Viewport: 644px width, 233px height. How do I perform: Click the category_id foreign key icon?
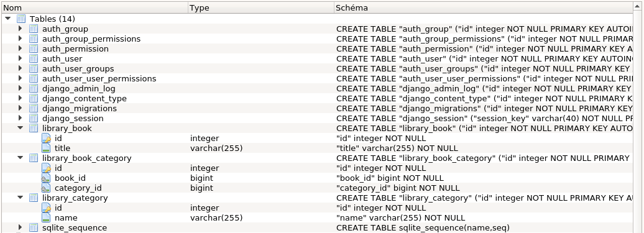pos(46,188)
